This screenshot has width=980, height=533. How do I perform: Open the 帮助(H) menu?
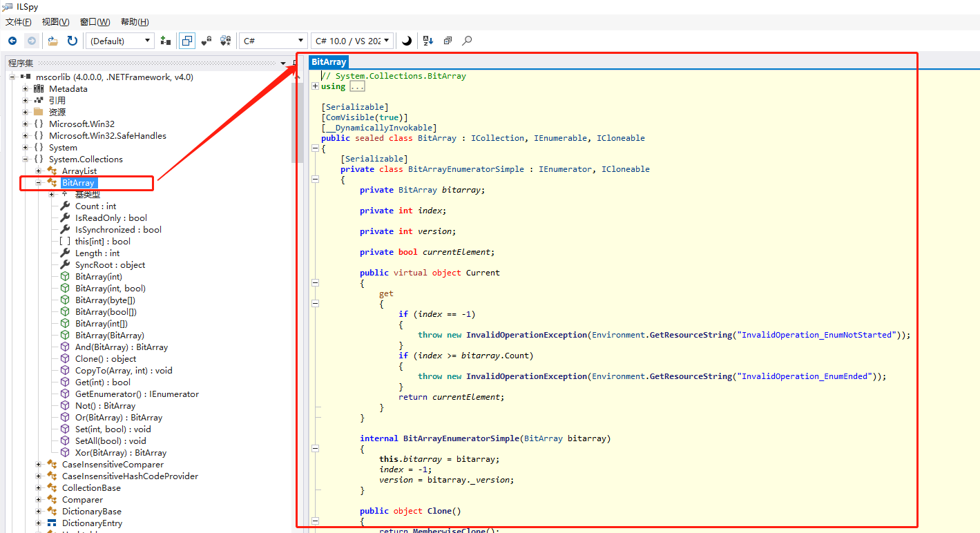click(x=134, y=22)
